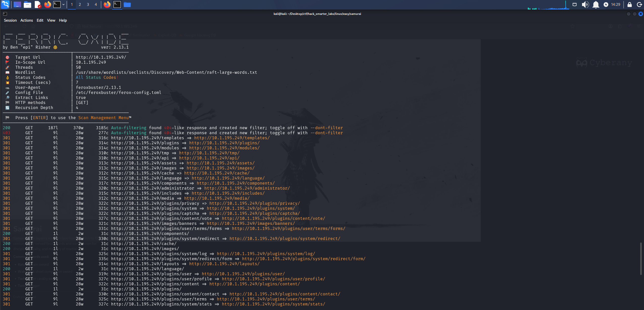Screen dimensions: 644x310
Task: Click the "Scan Management Menu" text
Action: click(x=103, y=118)
